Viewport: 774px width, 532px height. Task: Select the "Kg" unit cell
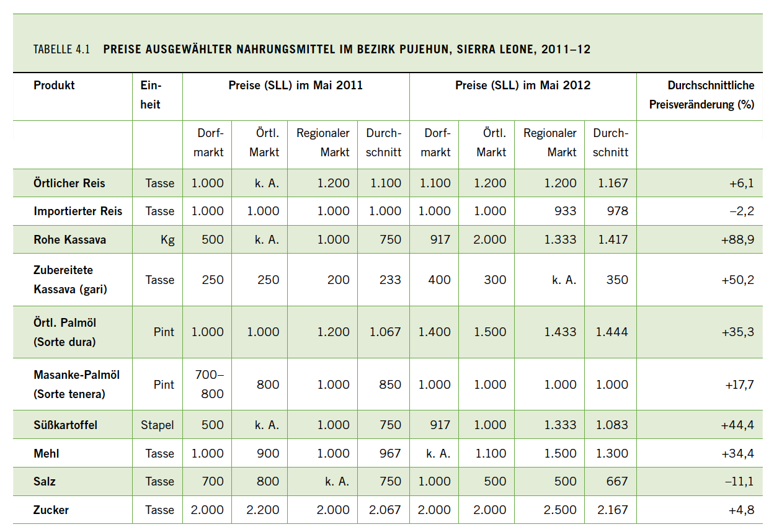click(x=167, y=239)
